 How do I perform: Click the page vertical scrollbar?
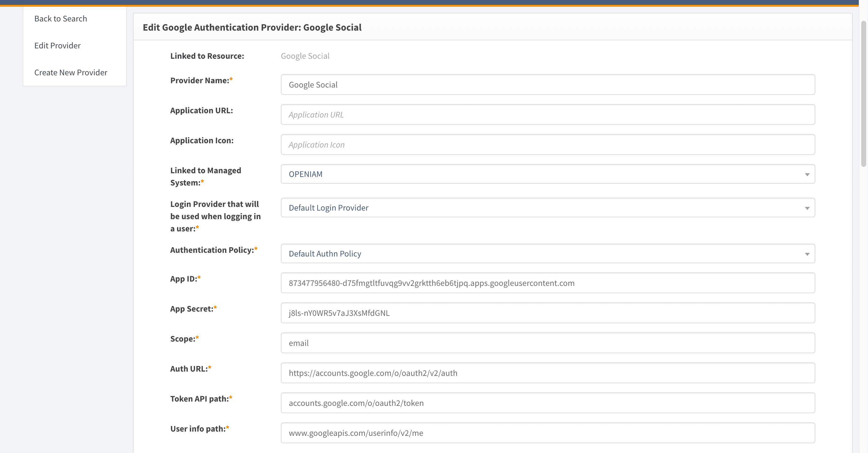863,94
